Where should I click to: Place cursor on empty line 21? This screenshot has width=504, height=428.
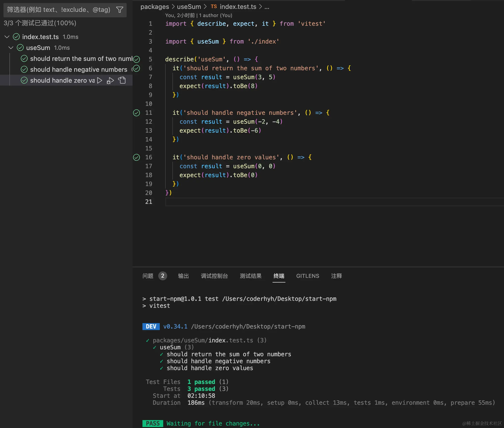click(x=334, y=202)
